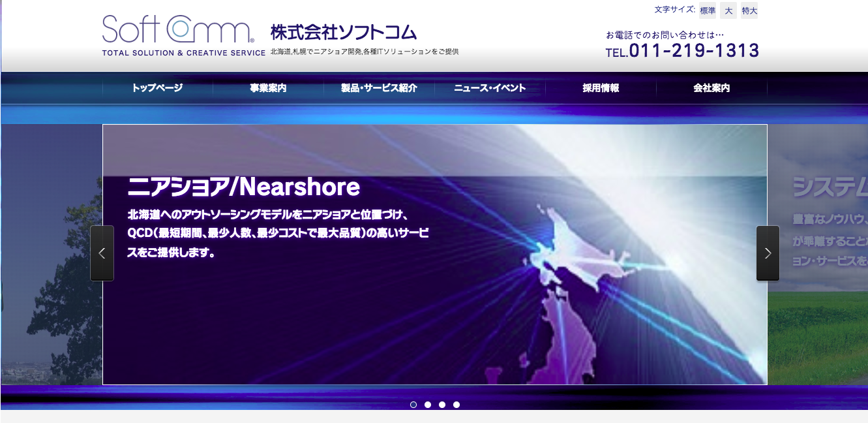The image size is (868, 423).
Task: Go to the 会社案内 page
Action: coord(711,88)
